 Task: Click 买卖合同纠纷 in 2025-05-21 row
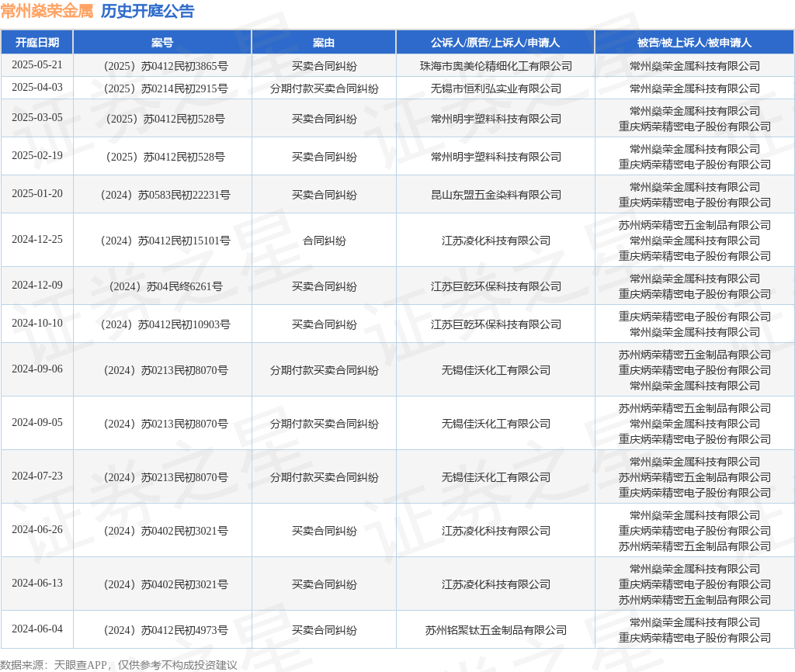(x=324, y=67)
